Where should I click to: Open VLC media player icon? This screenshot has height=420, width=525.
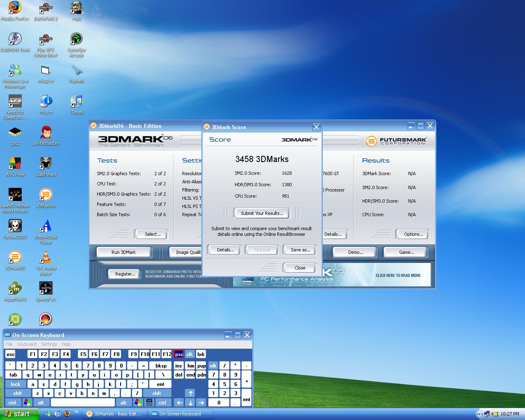click(46, 263)
